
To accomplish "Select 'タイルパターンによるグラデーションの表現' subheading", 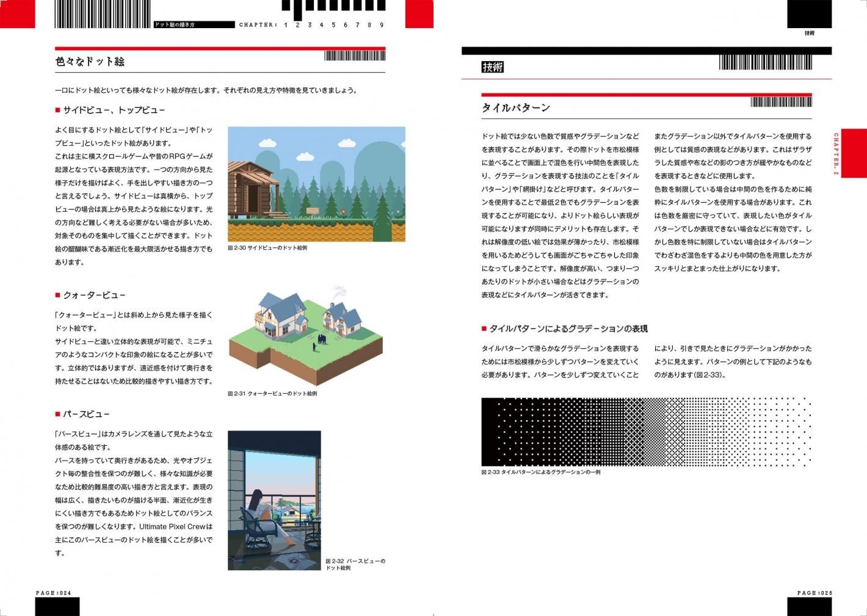I will point(568,329).
